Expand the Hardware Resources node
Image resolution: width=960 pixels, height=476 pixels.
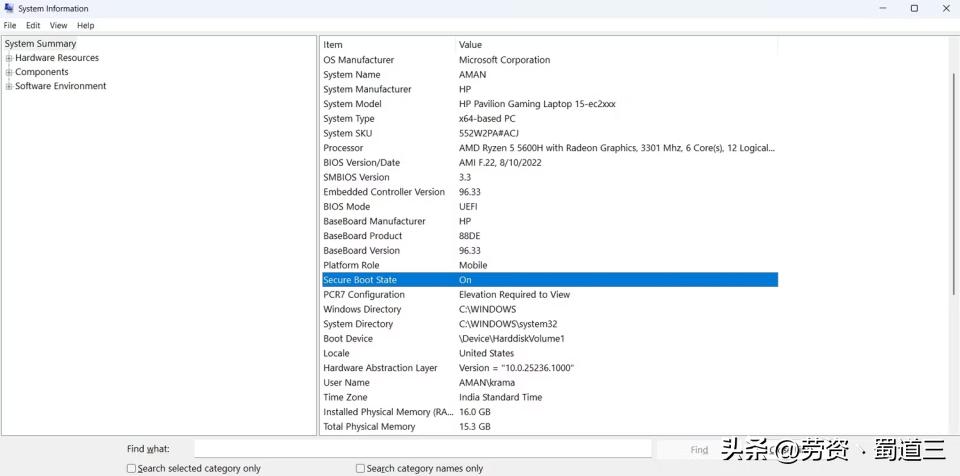pyautogui.click(x=9, y=58)
